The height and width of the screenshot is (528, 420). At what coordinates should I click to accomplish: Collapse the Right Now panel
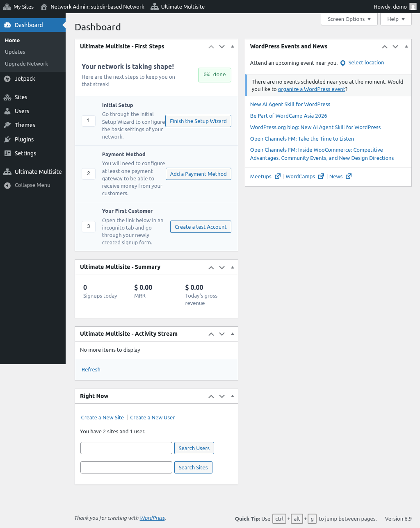(x=233, y=396)
